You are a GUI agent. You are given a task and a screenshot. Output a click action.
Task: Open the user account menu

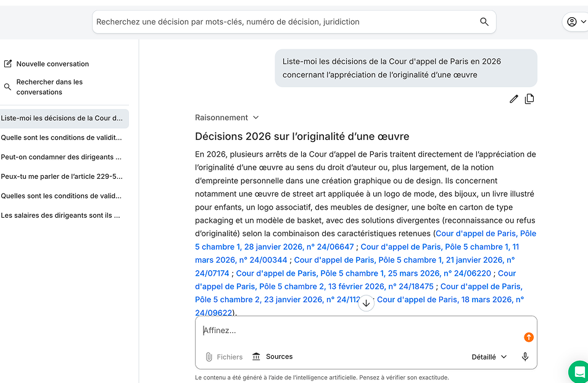pos(576,22)
